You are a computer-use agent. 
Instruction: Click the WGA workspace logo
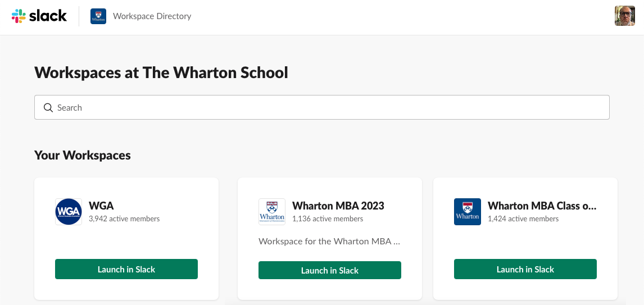(x=69, y=212)
